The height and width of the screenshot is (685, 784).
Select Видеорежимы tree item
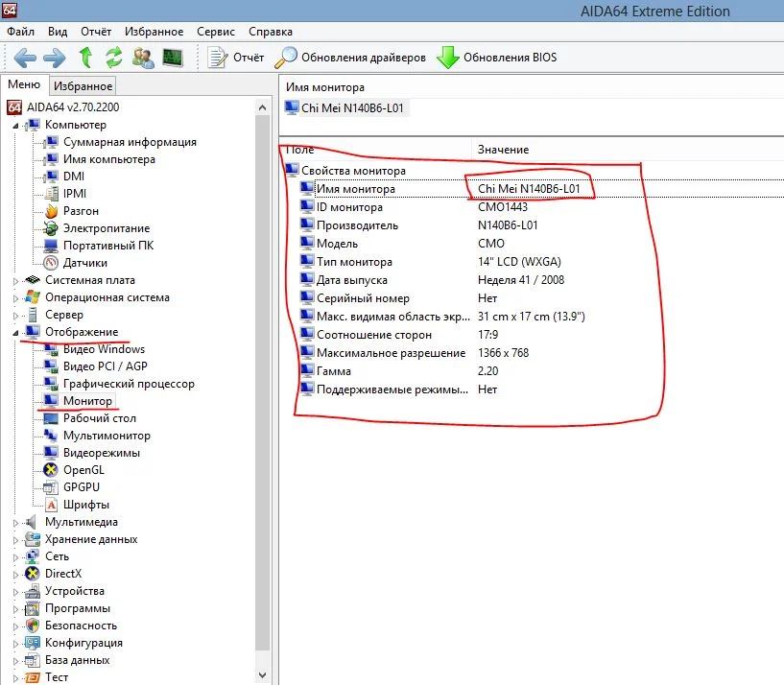(102, 453)
